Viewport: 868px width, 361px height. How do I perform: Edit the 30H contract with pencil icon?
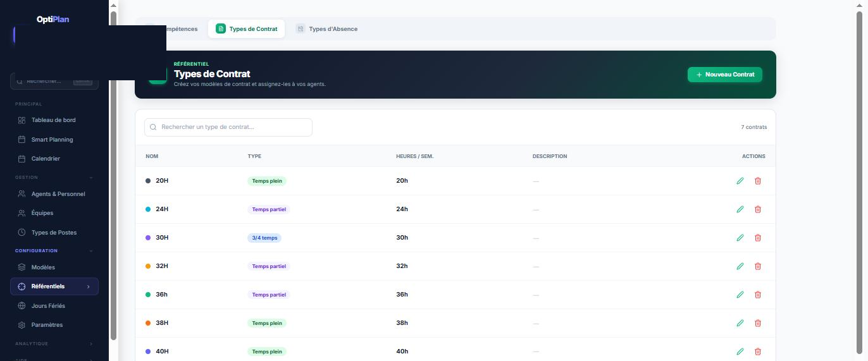click(740, 238)
